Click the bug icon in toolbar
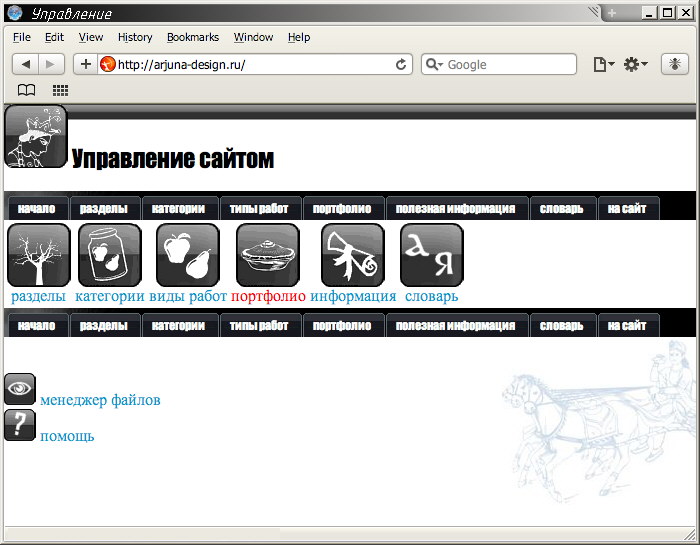 coord(675,65)
